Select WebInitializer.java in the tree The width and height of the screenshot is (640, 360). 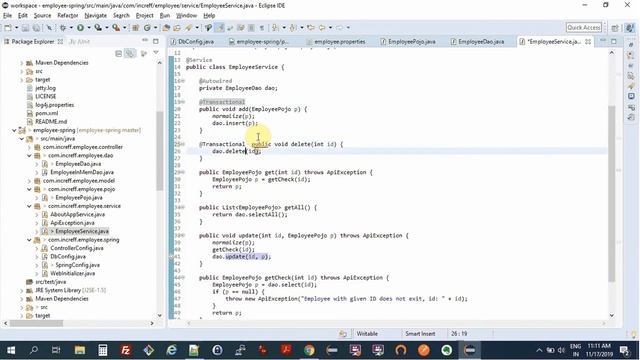(73, 273)
